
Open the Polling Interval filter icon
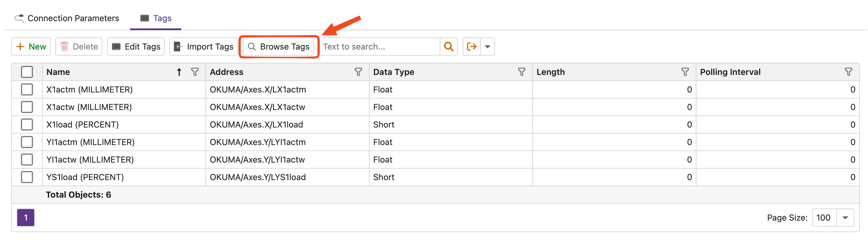point(848,72)
